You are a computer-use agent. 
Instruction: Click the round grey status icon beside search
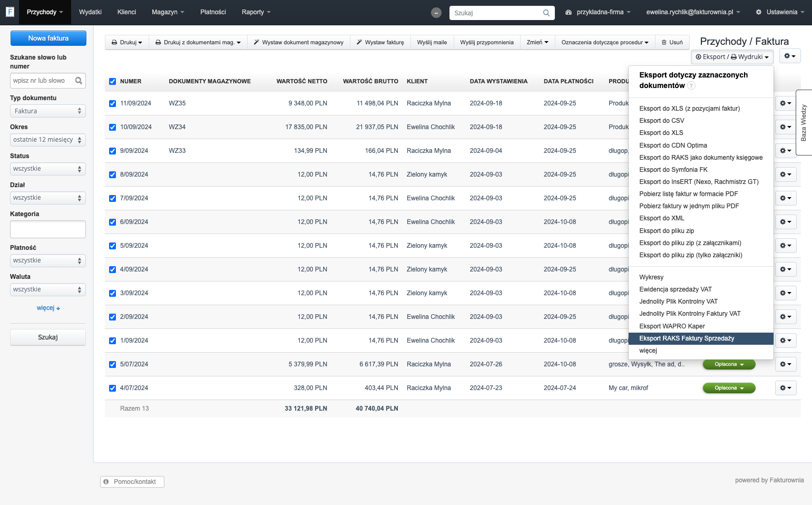coord(436,13)
